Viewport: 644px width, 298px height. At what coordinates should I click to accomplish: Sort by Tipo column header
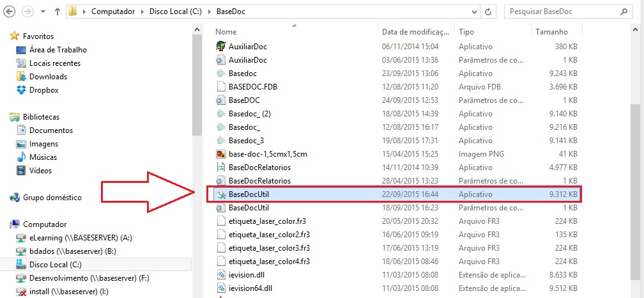point(466,31)
